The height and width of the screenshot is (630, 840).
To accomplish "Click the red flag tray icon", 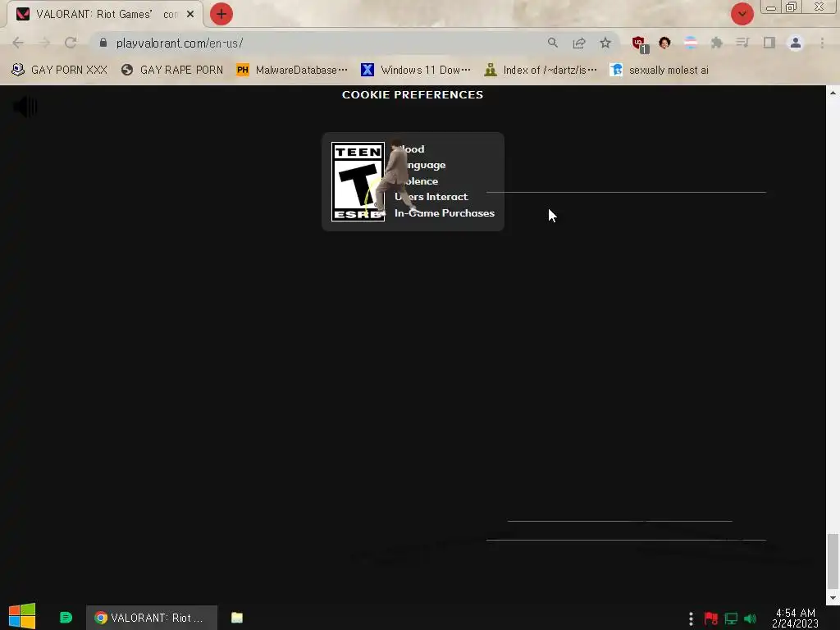I will 711,619.
